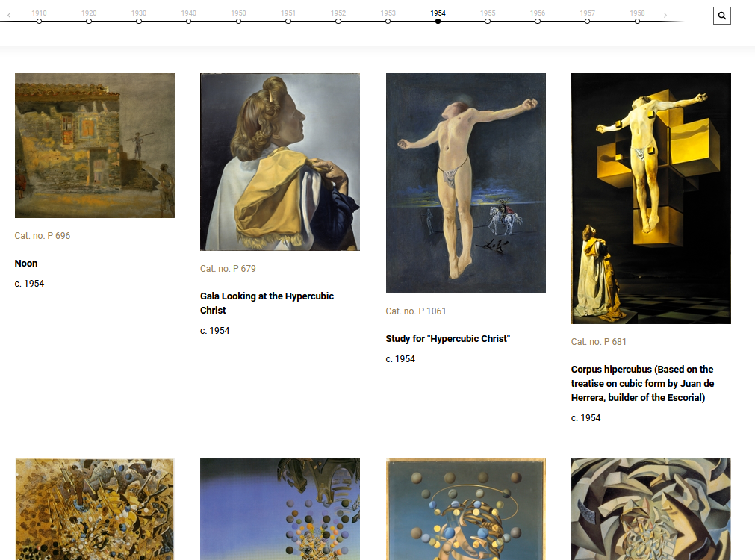Open the golden fragmented painting thumbnail in second row
755x560 pixels.
coord(95,509)
